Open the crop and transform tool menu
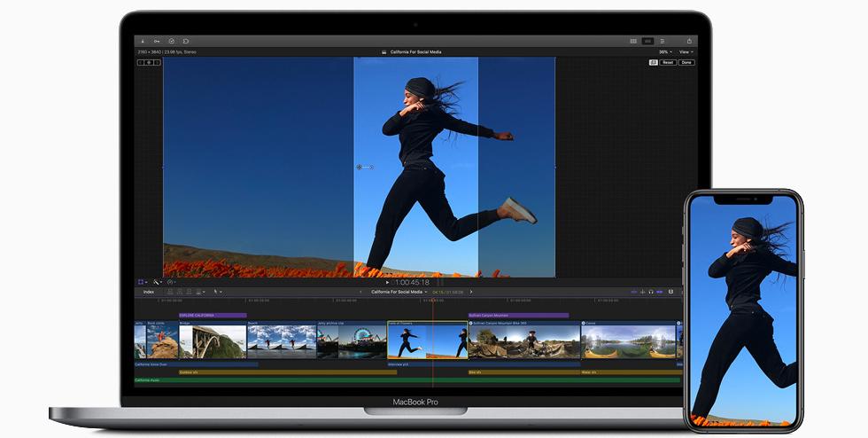The height and width of the screenshot is (438, 868). pos(143,282)
